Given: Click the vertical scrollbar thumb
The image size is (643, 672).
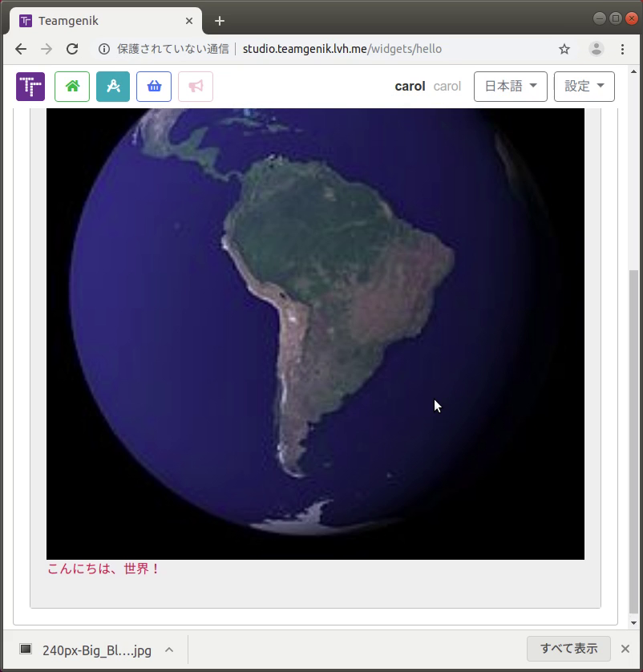Looking at the screenshot, I should 633,441.
